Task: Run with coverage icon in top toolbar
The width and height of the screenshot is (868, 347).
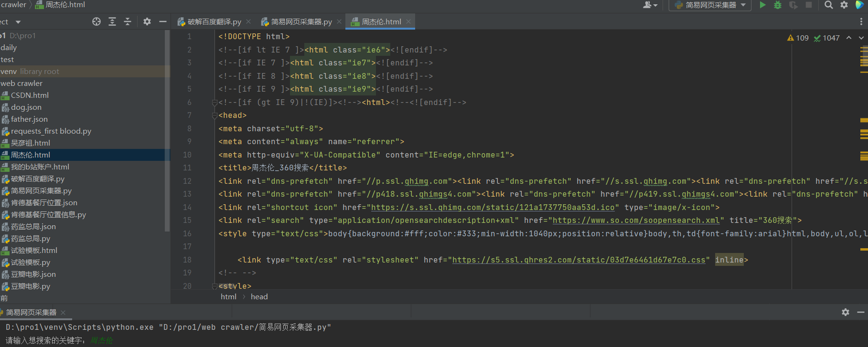Action: [x=793, y=5]
